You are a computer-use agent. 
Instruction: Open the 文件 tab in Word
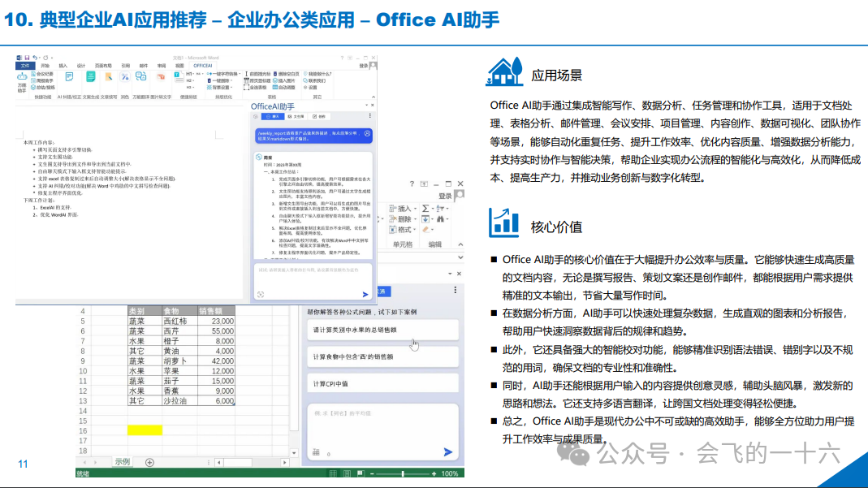[25, 65]
